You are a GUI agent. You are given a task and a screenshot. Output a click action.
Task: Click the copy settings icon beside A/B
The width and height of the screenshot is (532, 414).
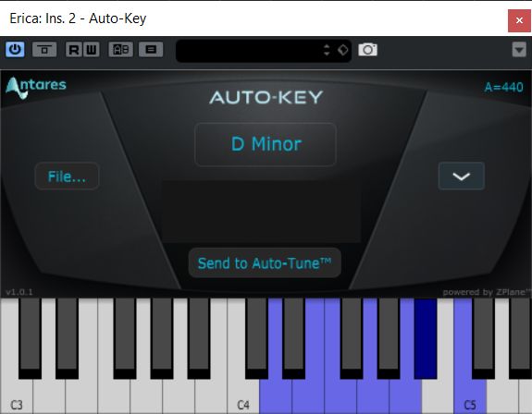point(151,50)
